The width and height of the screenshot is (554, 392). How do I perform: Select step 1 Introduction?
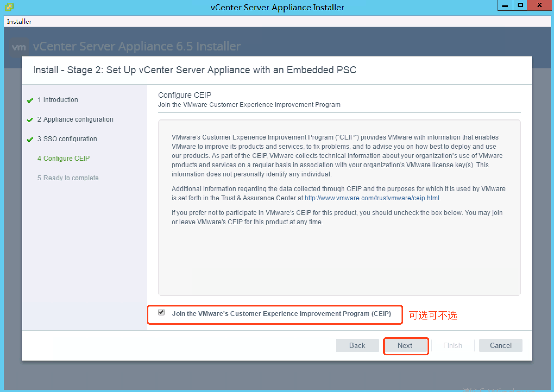click(x=58, y=100)
